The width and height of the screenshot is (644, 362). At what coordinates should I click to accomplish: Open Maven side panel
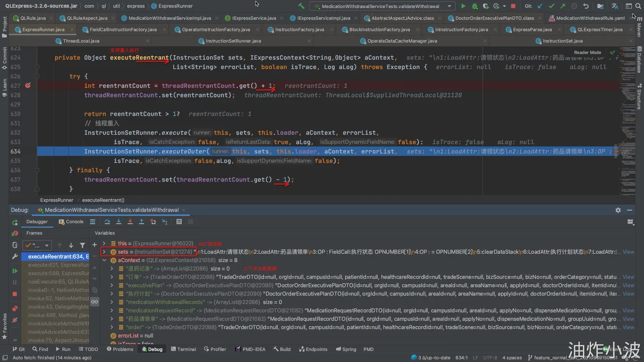point(639,28)
